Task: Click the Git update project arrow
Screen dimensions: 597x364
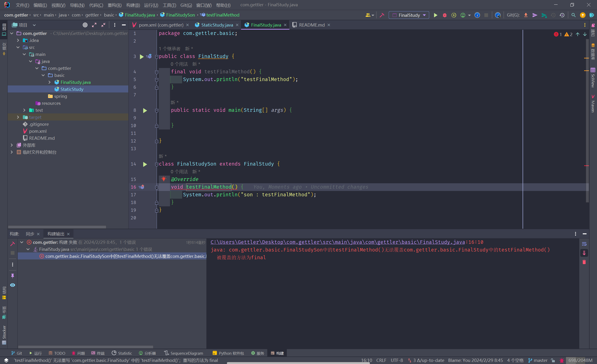Action: (x=526, y=15)
